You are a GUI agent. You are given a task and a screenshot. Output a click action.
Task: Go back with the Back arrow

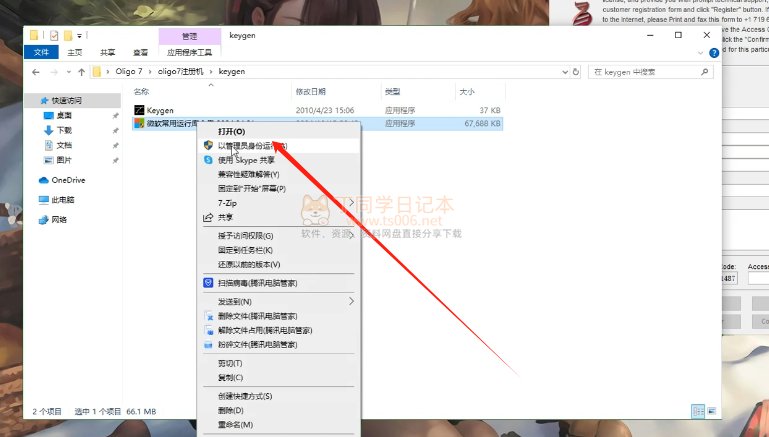point(36,72)
